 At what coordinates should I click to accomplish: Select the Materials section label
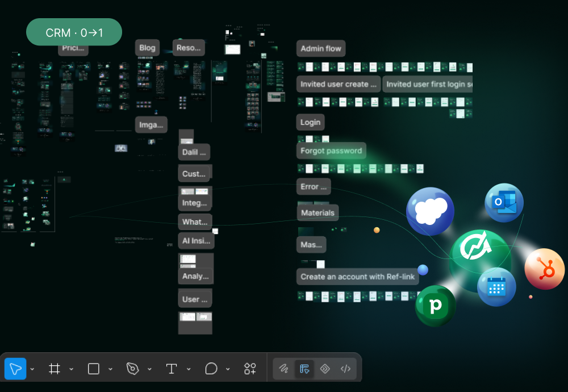[x=318, y=212]
